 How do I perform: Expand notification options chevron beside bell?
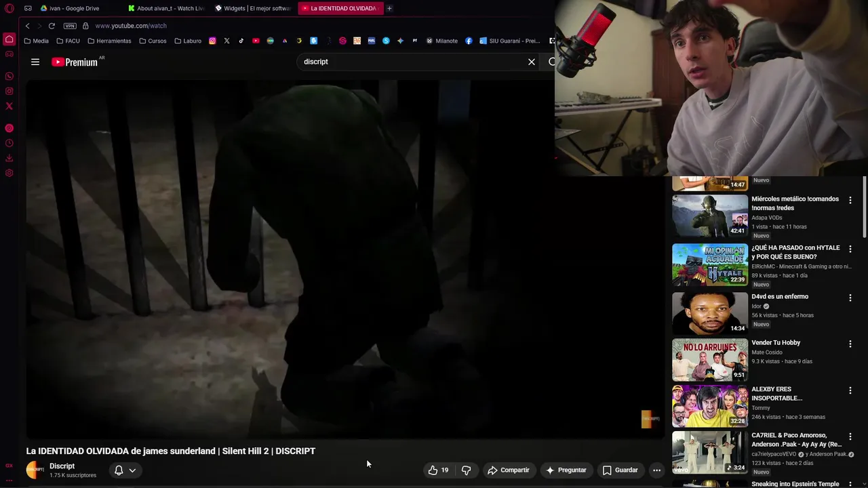132,470
